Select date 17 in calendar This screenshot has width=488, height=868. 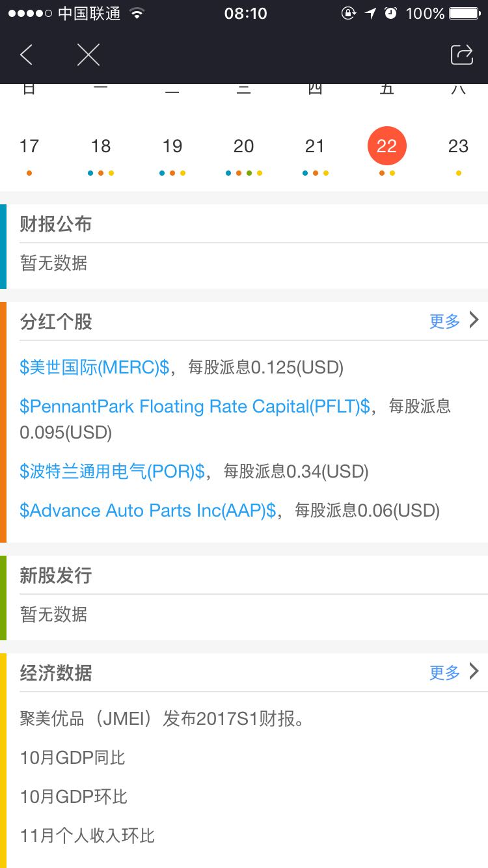(x=29, y=147)
